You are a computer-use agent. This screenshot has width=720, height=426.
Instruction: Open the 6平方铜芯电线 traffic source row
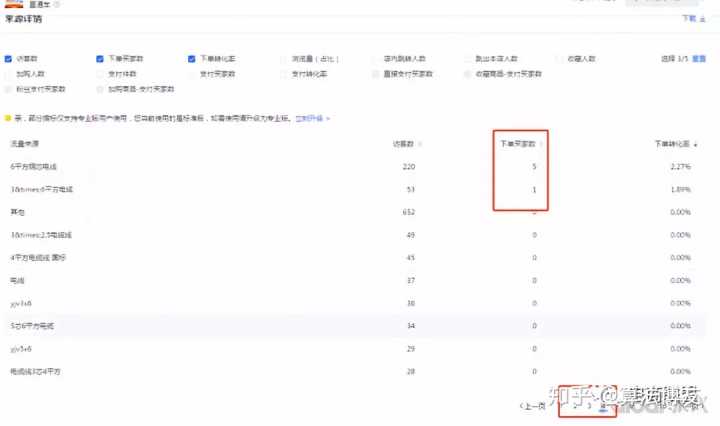click(34, 166)
